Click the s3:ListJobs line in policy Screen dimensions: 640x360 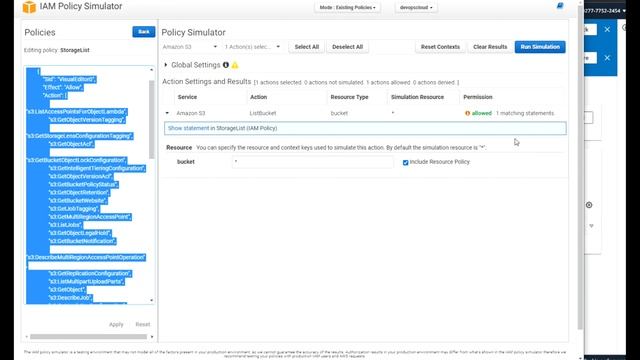coord(65,225)
